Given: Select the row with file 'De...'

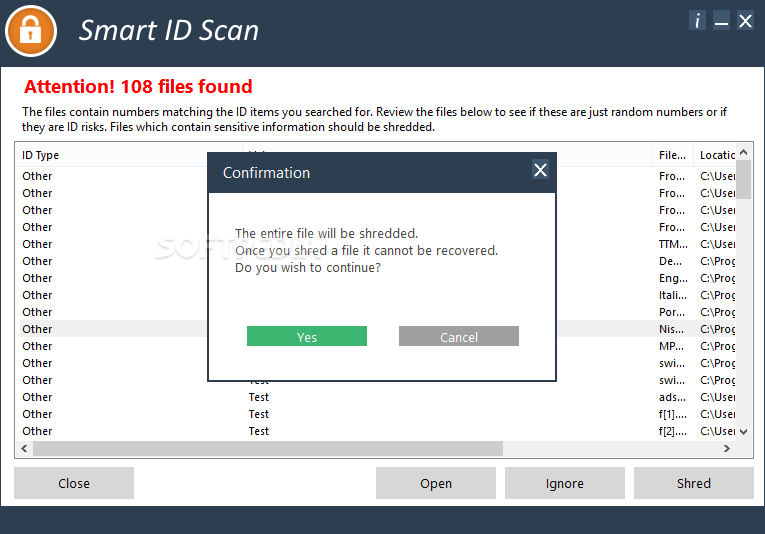Looking at the screenshot, I should (x=378, y=261).
